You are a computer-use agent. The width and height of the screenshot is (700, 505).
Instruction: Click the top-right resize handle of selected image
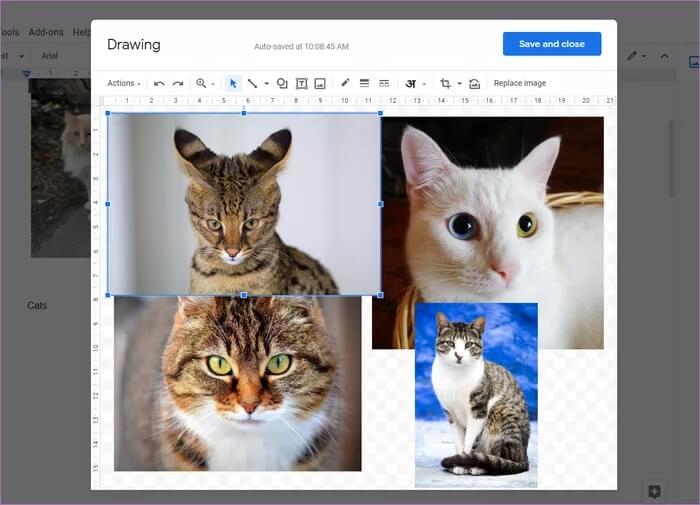(380, 113)
